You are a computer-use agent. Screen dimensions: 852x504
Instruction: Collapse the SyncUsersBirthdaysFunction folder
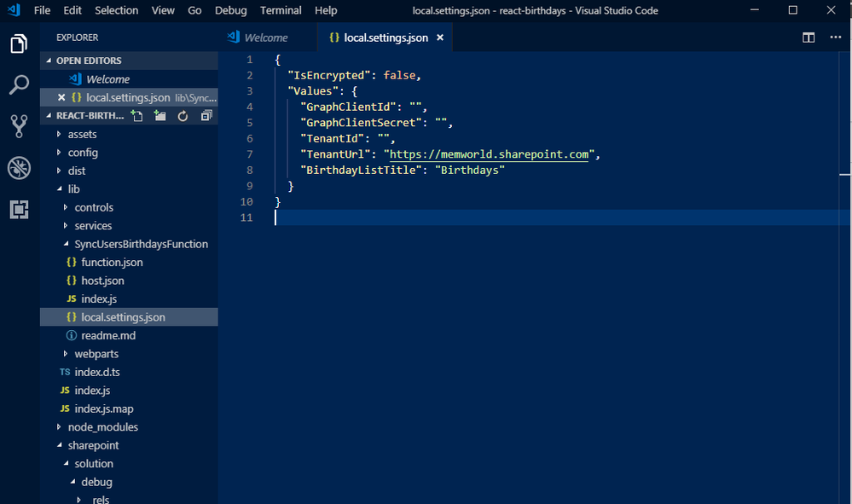130,244
